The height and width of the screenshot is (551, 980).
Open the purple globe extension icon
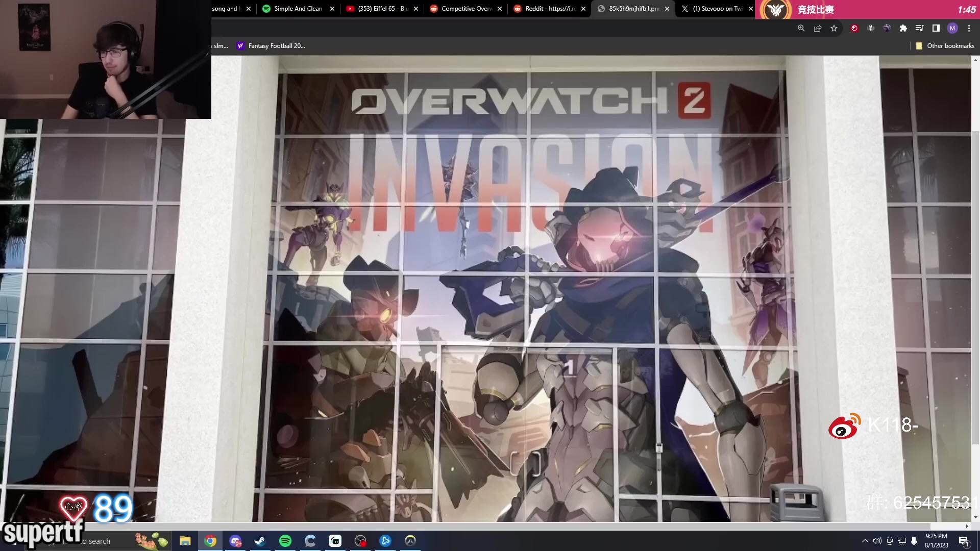[887, 29]
